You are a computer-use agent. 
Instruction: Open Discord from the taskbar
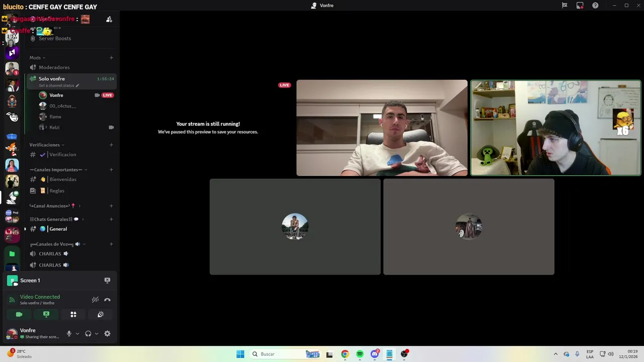coord(375,354)
